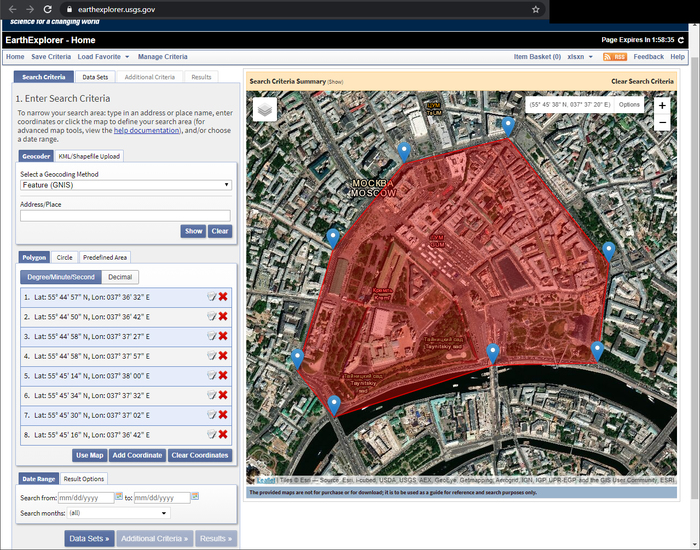This screenshot has height=550, width=700.
Task: Switch coordinate format to Decimal
Action: click(x=121, y=277)
